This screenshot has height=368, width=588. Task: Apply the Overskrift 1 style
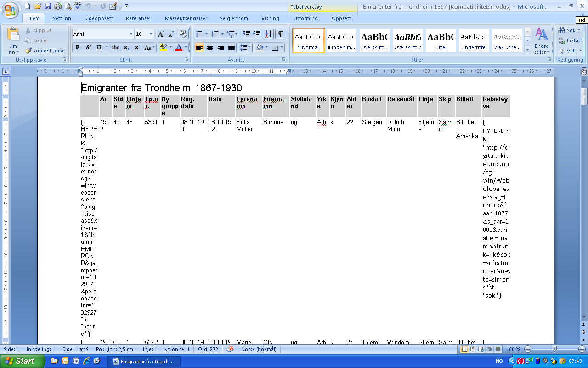(374, 40)
